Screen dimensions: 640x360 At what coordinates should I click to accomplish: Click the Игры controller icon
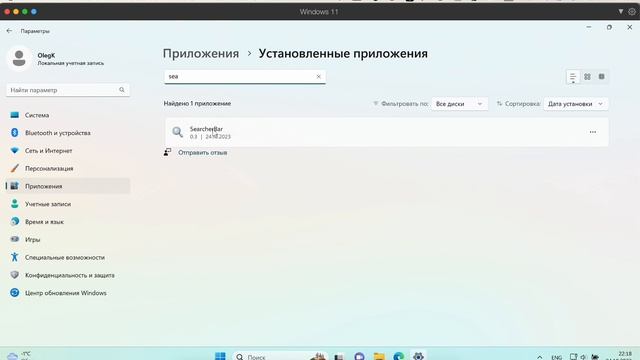pos(15,239)
